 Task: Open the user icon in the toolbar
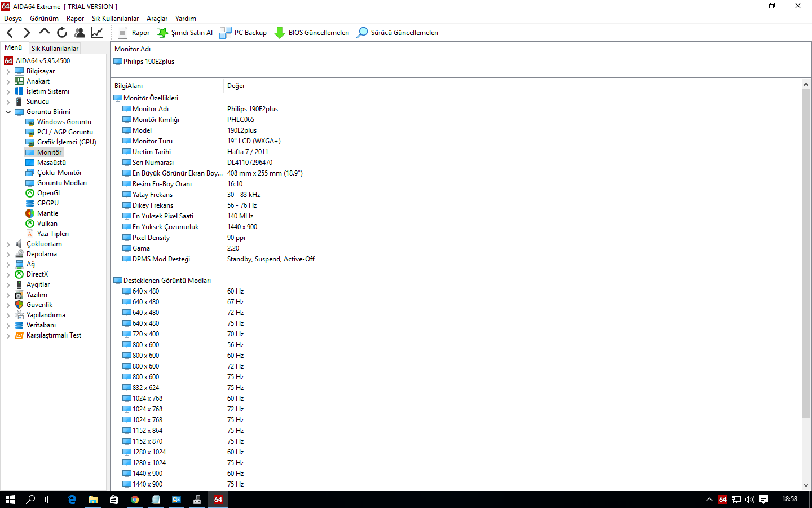pos(80,33)
